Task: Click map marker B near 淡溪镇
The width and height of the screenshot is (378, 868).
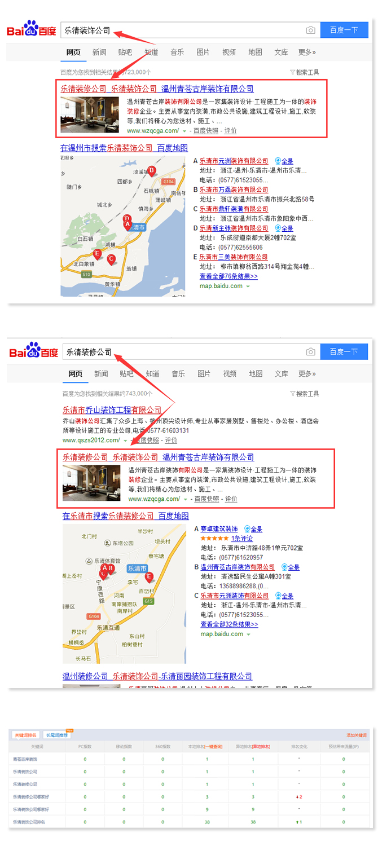Action: pos(151,171)
